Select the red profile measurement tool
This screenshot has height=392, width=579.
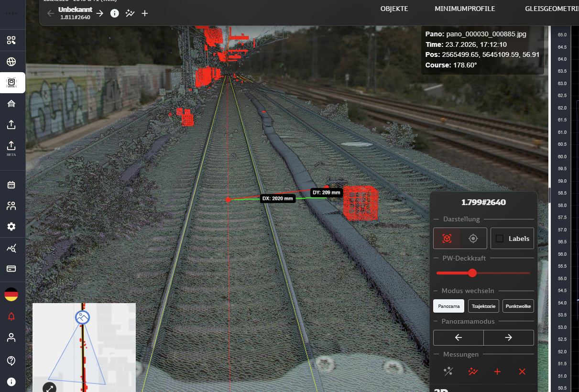point(473,371)
